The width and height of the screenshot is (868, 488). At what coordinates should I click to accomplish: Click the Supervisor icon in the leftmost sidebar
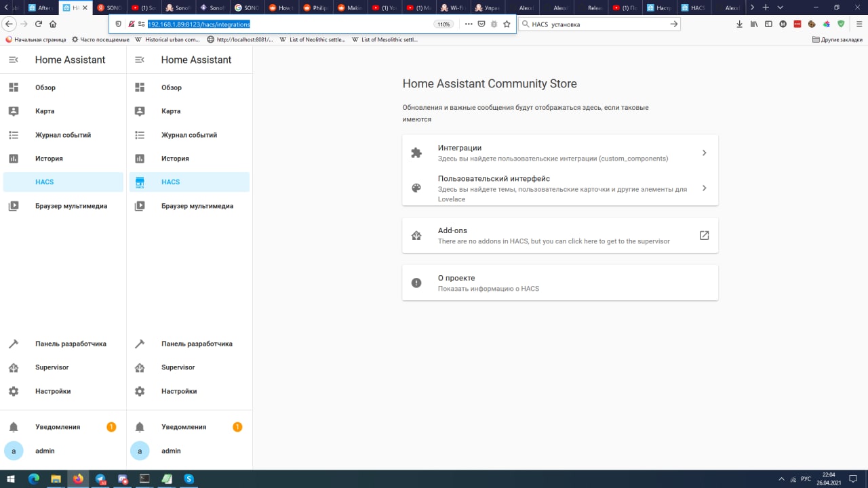14,367
